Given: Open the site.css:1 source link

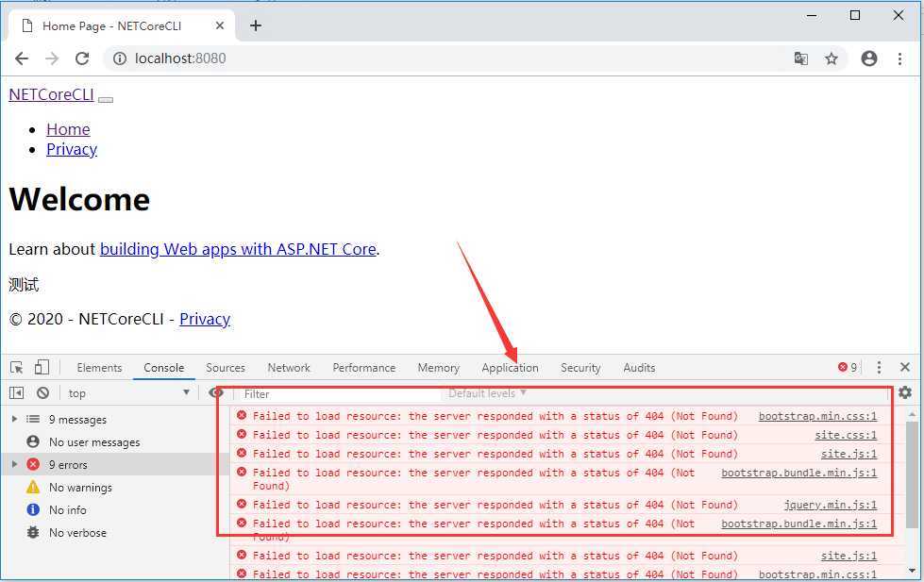Looking at the screenshot, I should 846,435.
